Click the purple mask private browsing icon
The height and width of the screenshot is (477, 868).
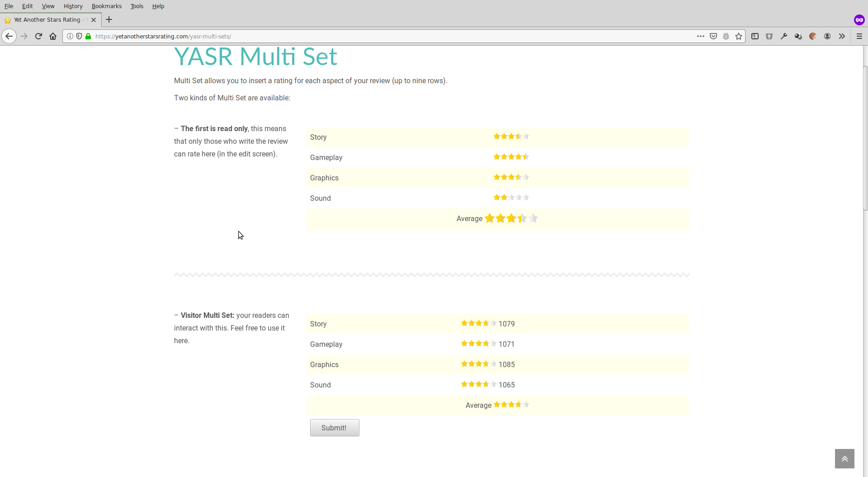coord(859,20)
